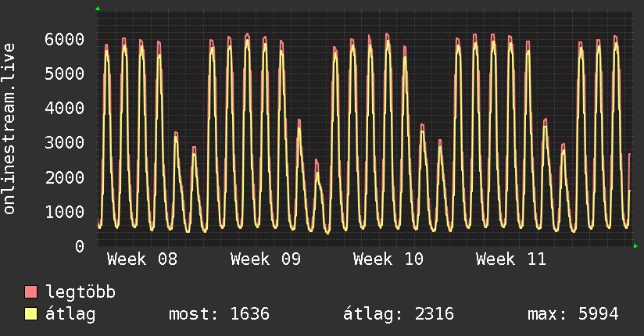This screenshot has height=336, width=644.
Task: Click the green arrow atop the Y-axis
Action: (97, 9)
